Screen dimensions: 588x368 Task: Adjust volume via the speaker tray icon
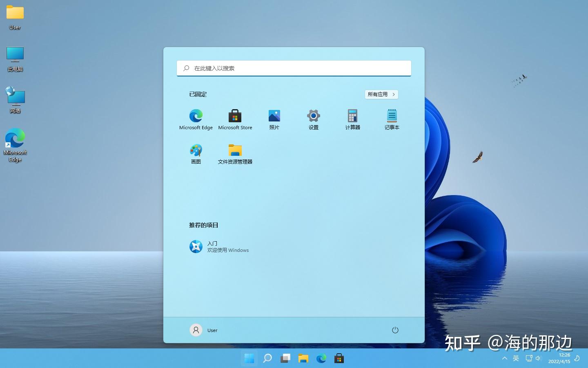538,358
